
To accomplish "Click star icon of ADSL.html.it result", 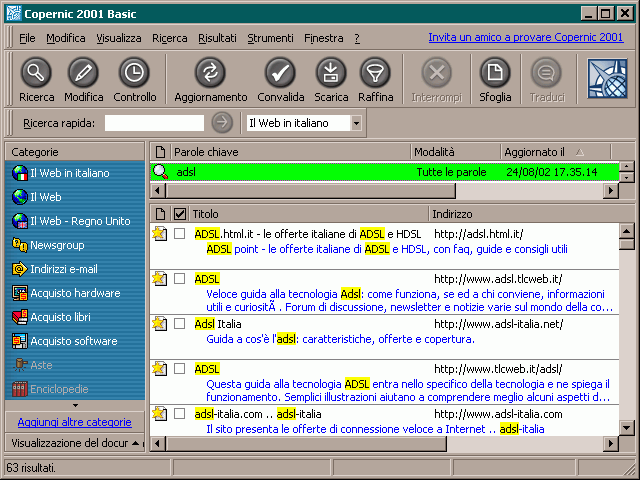I will coord(159,234).
